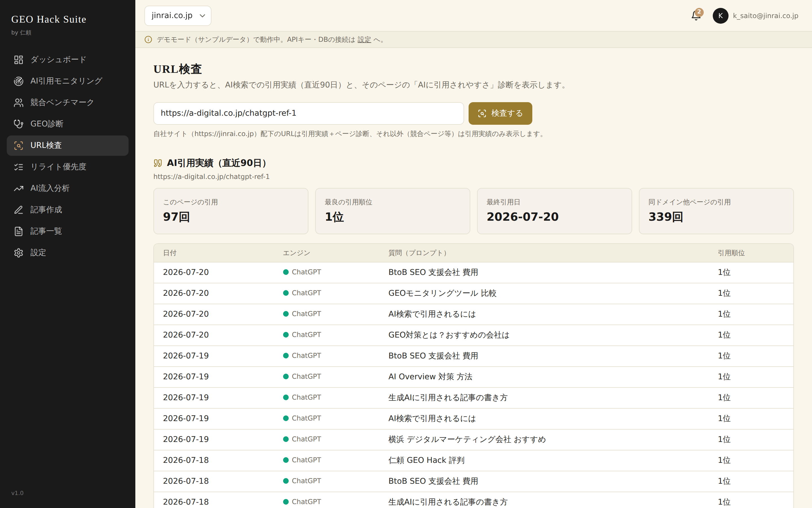The height and width of the screenshot is (508, 812).
Task: Click the by 仁頼 subtitle text
Action: point(21,32)
